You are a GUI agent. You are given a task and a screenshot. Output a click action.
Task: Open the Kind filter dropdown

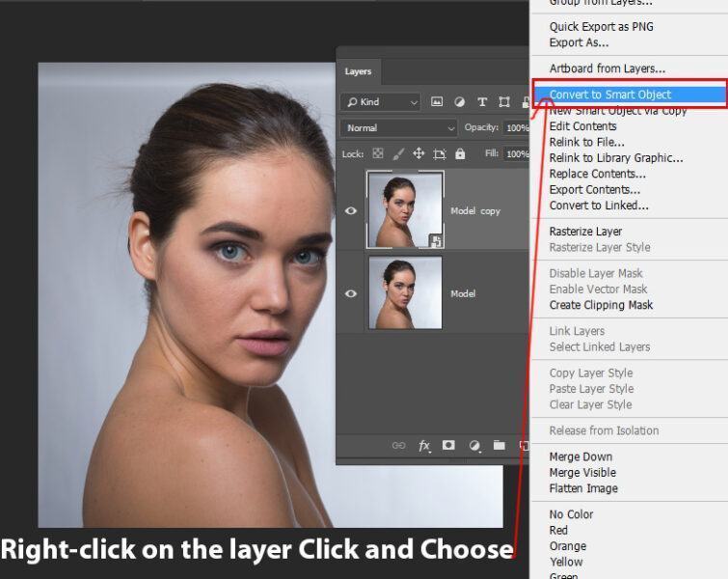click(382, 102)
